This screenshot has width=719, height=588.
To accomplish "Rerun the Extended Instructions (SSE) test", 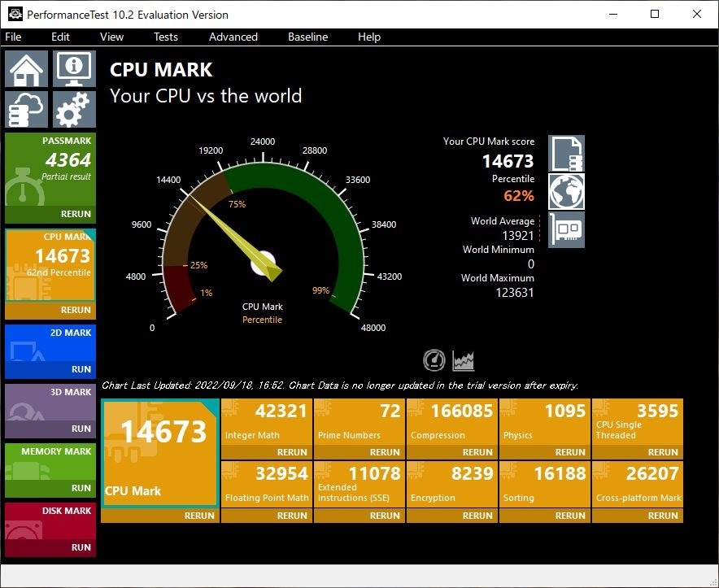I will click(x=359, y=516).
